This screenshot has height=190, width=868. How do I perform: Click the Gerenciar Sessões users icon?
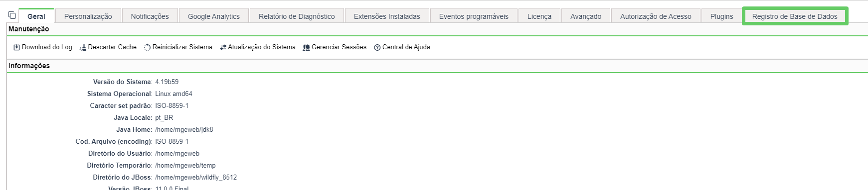(x=306, y=47)
